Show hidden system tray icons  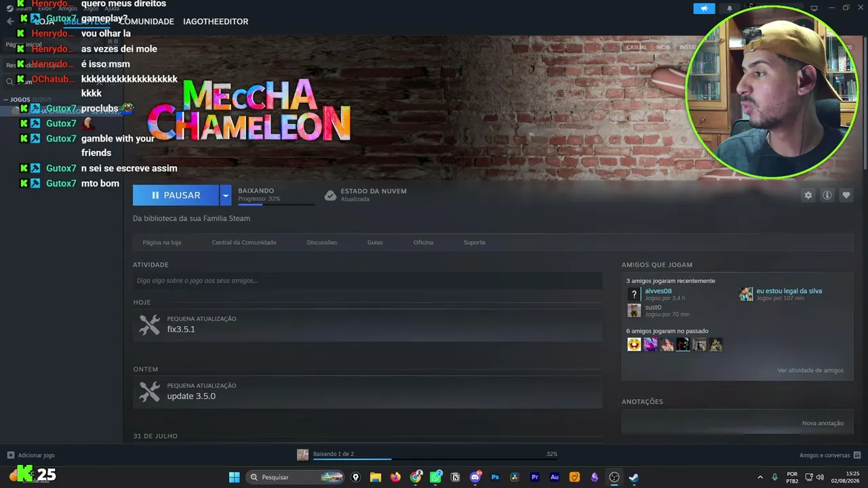(759, 477)
